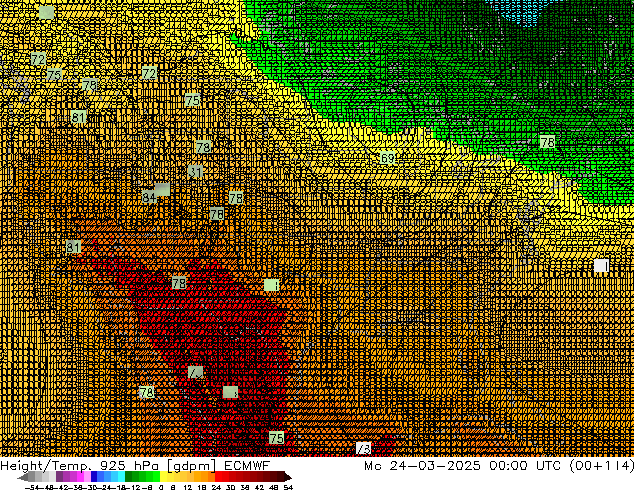634x490 pixels.
Task: Select the ECMWF model name text
Action: pos(247,466)
